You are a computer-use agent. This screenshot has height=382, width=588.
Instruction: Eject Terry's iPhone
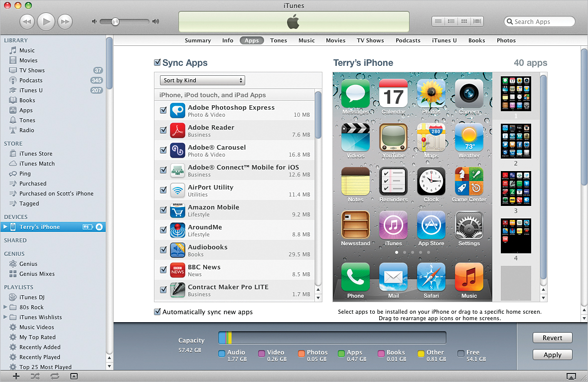tap(98, 226)
